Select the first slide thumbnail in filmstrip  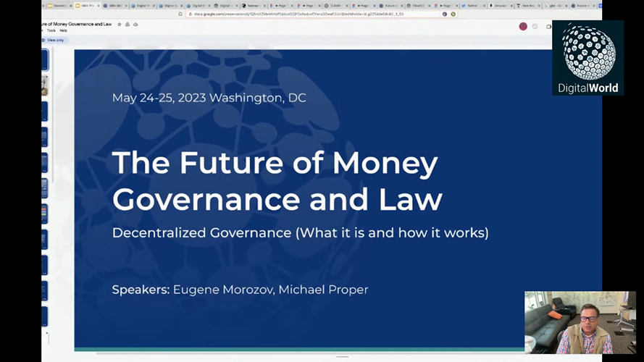pos(45,59)
